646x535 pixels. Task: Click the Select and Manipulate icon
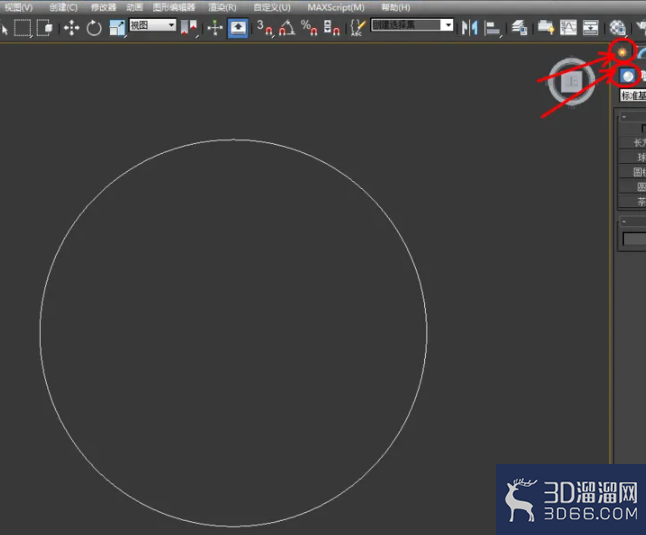tap(215, 28)
